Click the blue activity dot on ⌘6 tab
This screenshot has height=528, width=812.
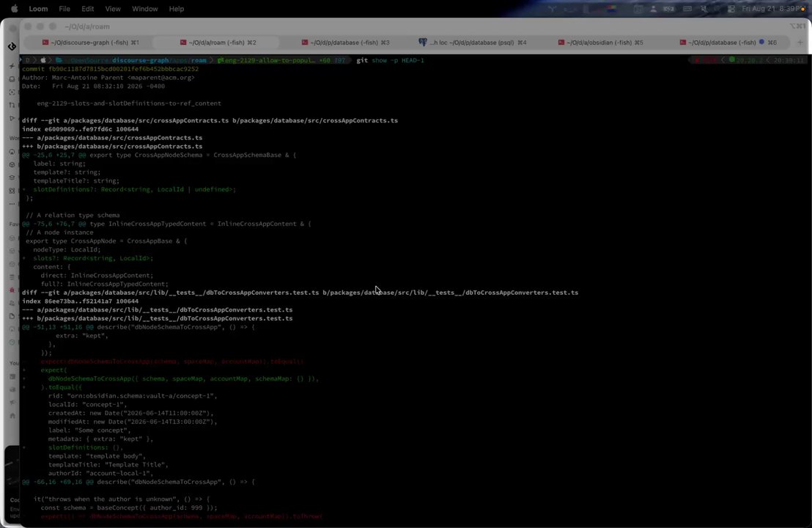pos(761,42)
